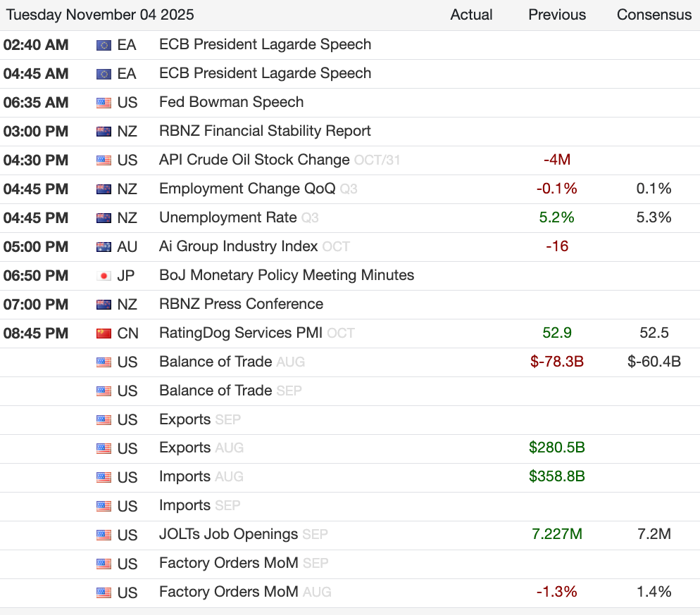This screenshot has width=700, height=615.
Task: Click US flag on Exports AUG row
Action: point(104,448)
